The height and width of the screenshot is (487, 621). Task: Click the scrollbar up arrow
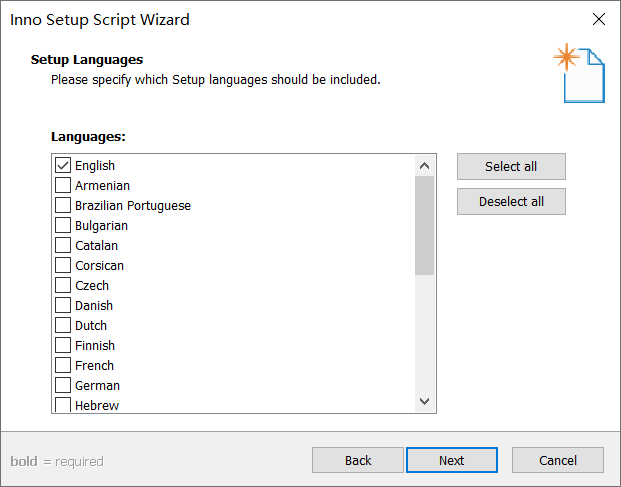(x=425, y=166)
